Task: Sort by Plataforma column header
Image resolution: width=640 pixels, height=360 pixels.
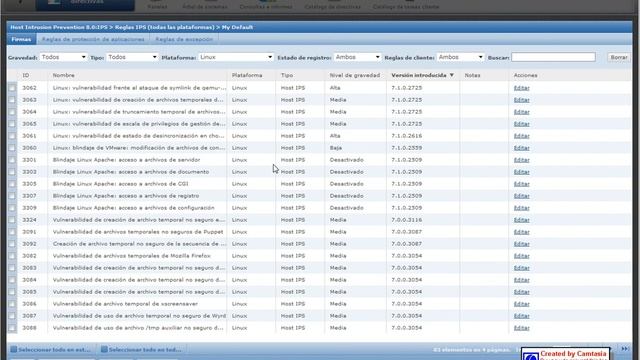Action: click(247, 75)
